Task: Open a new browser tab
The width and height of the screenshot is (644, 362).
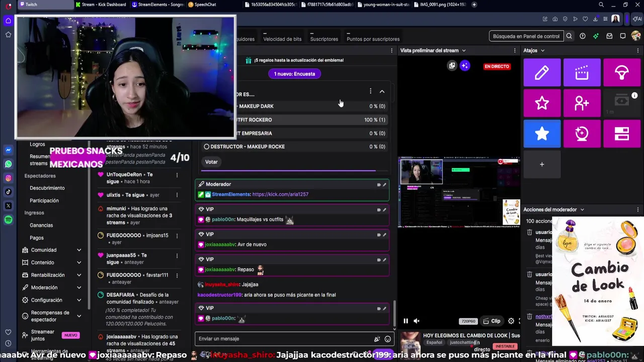Action: click(x=474, y=5)
